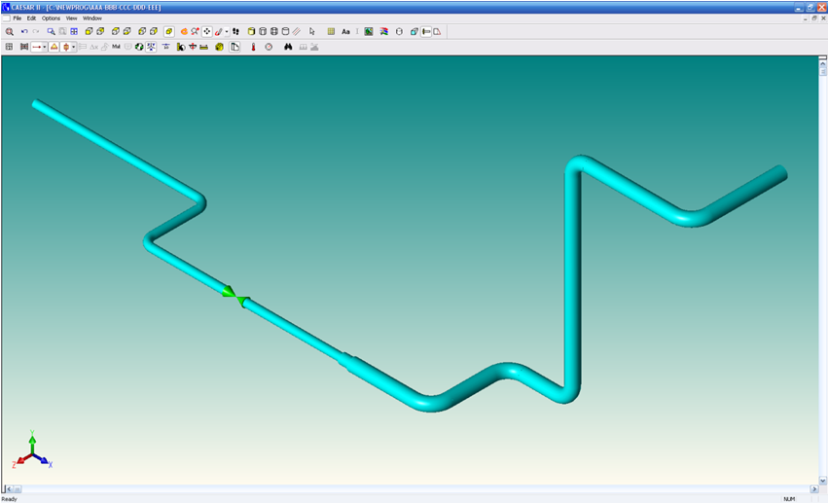Click the red paint brush icon

coord(218,32)
